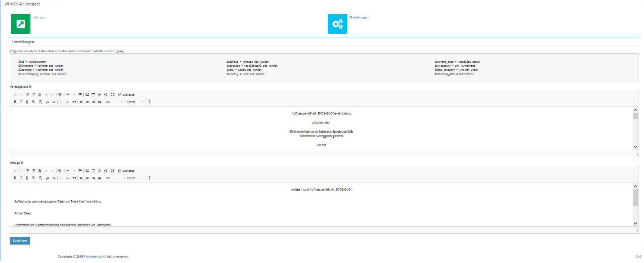This screenshot has width=644, height=263.
Task: Show Quellcode in Vertragstext editor
Action: (126, 95)
